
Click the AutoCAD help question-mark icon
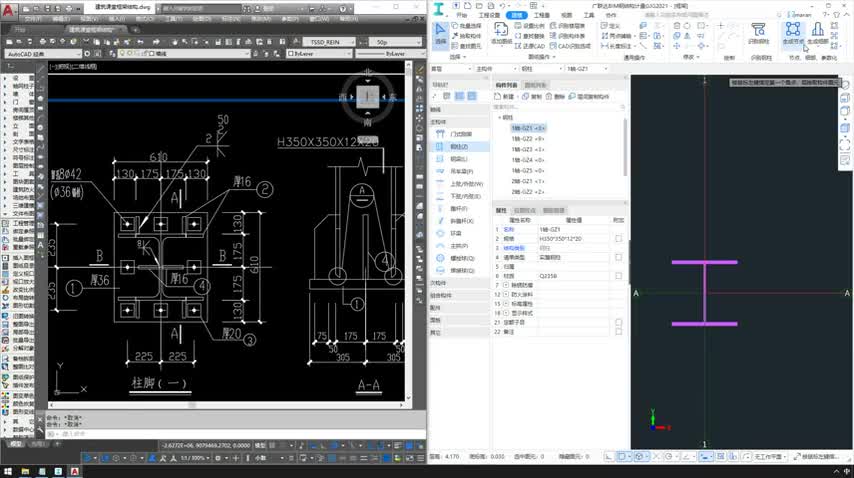[x=343, y=9]
